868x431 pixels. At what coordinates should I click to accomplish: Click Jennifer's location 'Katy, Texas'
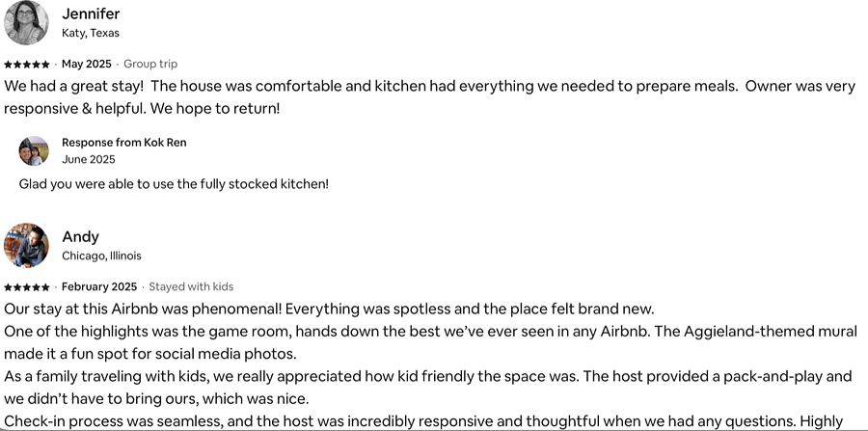tap(91, 33)
